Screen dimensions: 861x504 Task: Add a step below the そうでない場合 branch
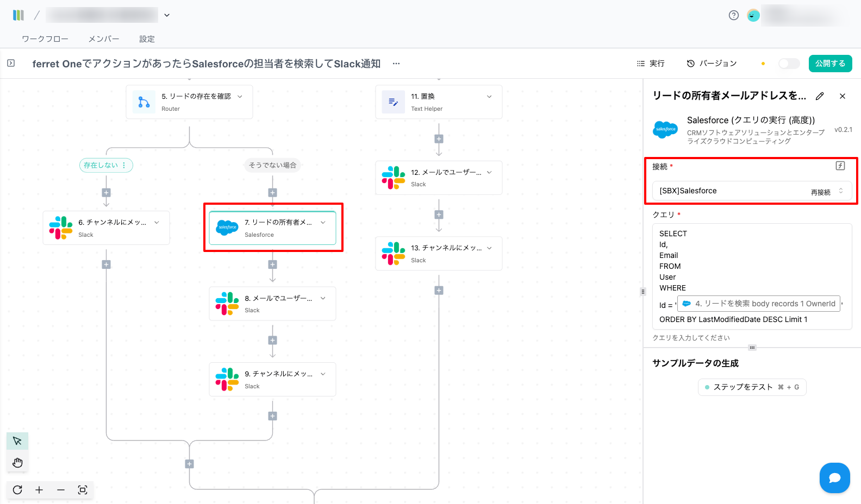click(273, 193)
